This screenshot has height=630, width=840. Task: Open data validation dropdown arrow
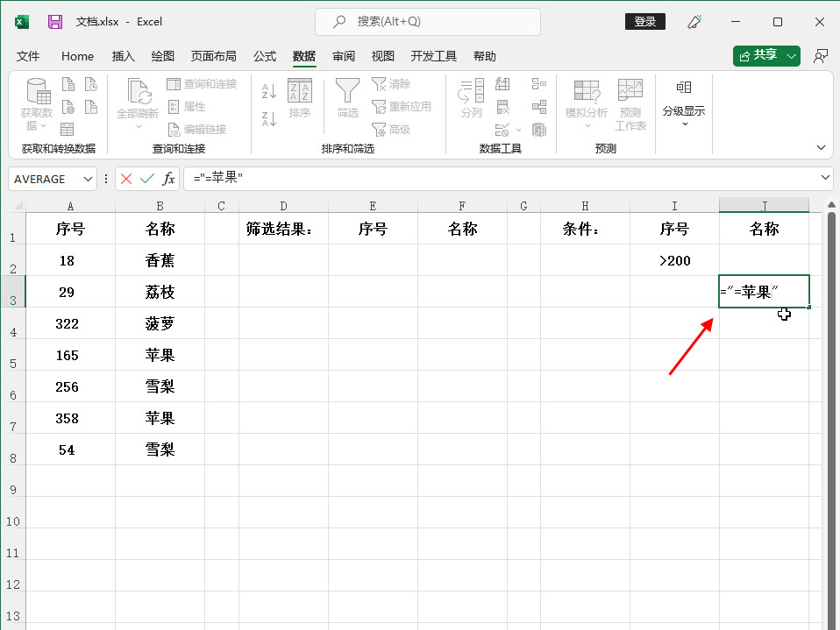pyautogui.click(x=518, y=130)
